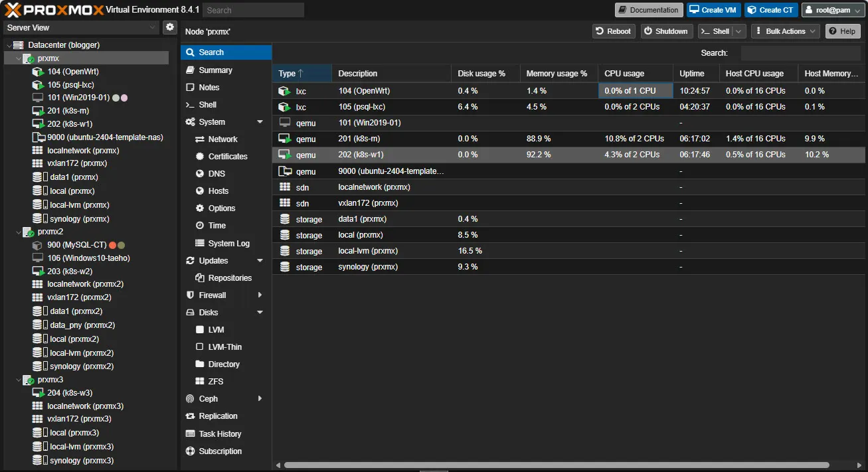Click the storage icon of data1 (prxmx) in tree

coord(38,177)
